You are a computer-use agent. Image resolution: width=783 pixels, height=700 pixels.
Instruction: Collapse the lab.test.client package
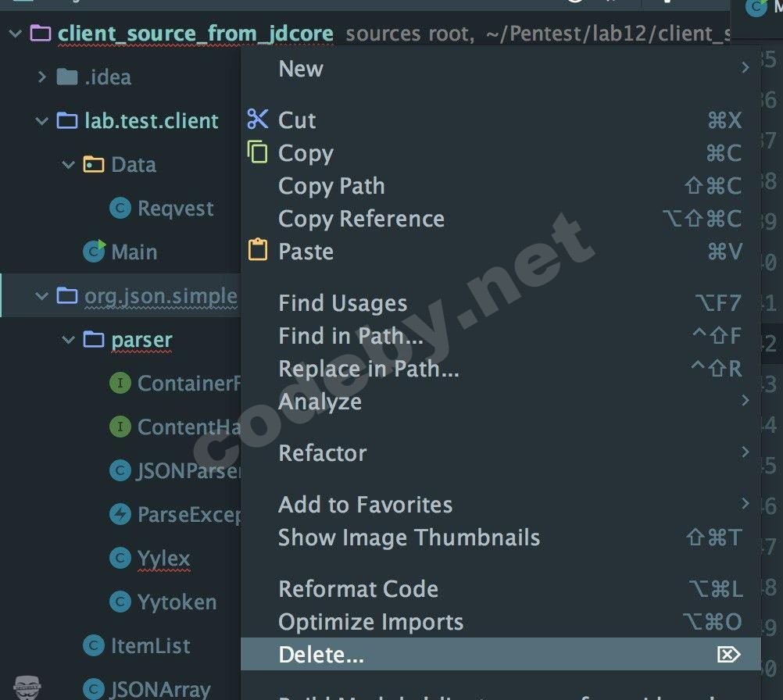(41, 121)
